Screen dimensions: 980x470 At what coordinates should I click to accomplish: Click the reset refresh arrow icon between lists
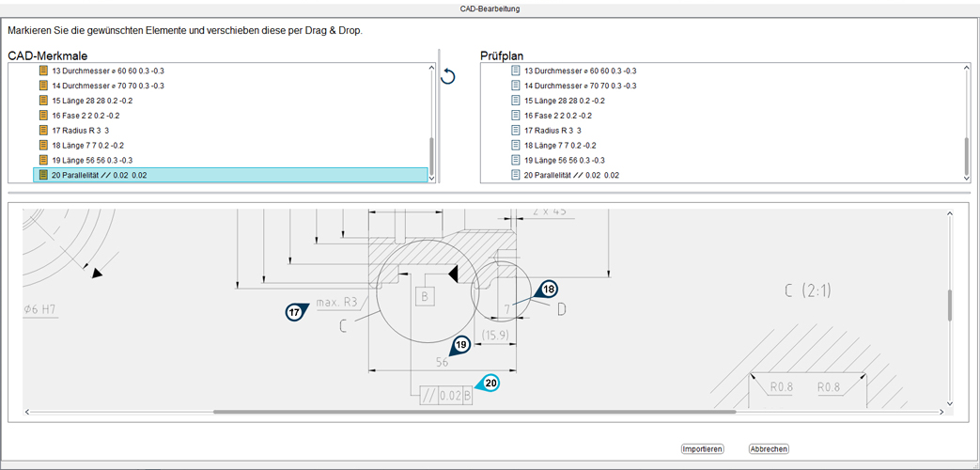[447, 77]
